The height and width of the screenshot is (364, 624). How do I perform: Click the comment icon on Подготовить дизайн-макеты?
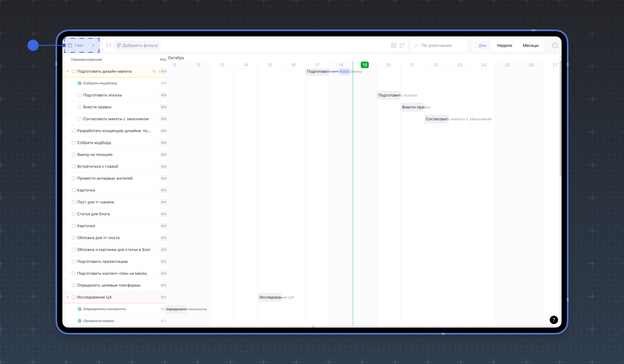click(154, 71)
